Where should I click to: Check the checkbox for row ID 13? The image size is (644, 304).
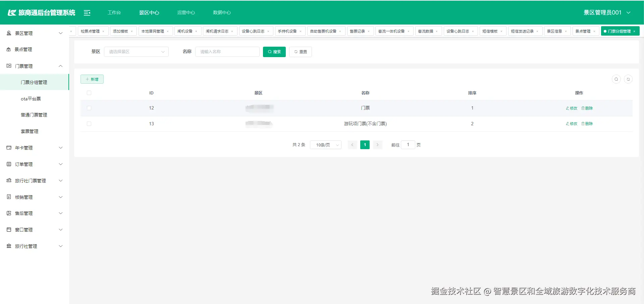point(89,124)
